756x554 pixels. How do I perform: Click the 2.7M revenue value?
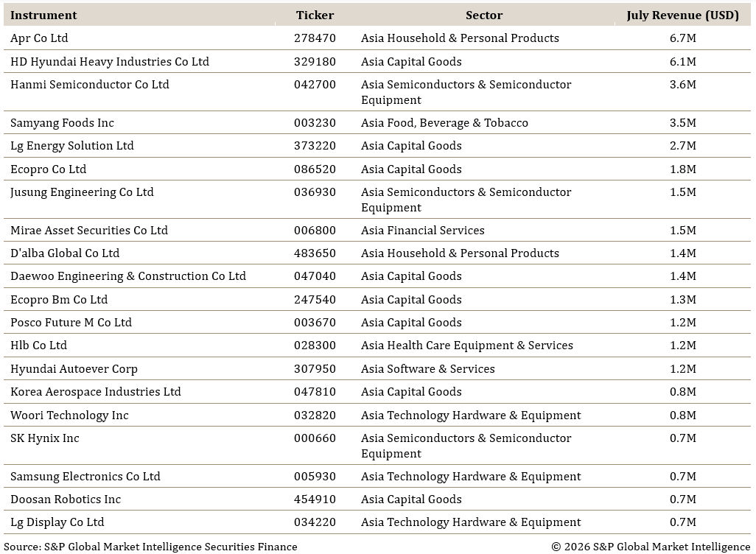coord(683,146)
